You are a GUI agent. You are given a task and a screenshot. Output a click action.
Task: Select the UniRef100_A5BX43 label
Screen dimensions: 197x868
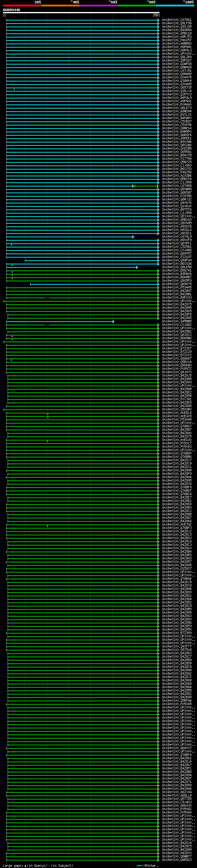177,220
